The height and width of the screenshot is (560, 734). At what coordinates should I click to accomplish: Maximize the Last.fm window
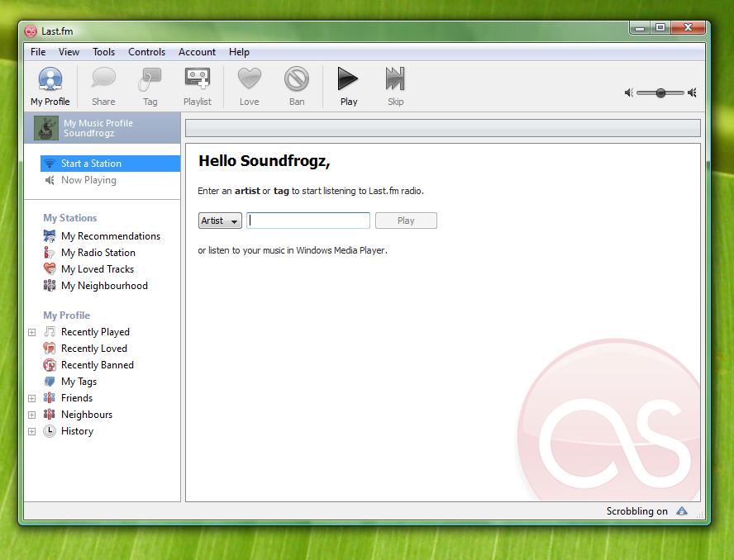coord(660,27)
